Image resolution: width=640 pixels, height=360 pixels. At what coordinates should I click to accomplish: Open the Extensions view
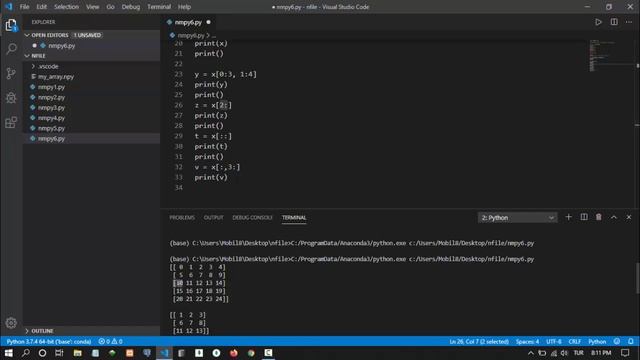click(11, 122)
